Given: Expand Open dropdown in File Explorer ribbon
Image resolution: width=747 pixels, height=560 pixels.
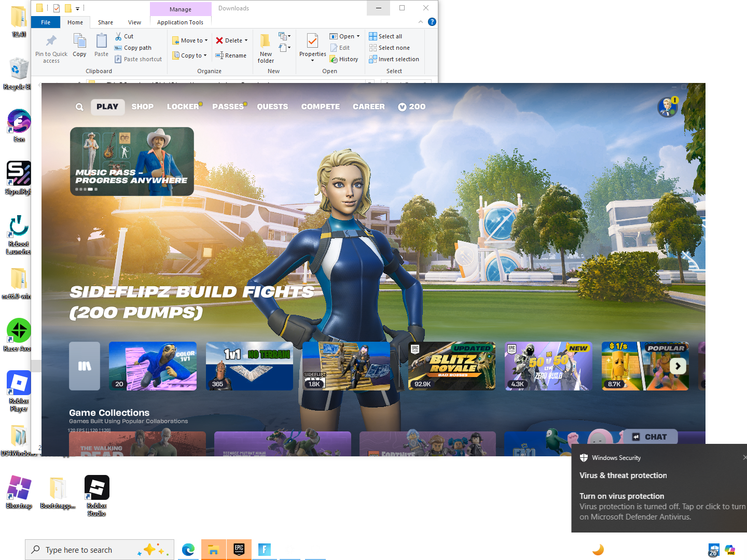Looking at the screenshot, I should (x=358, y=36).
